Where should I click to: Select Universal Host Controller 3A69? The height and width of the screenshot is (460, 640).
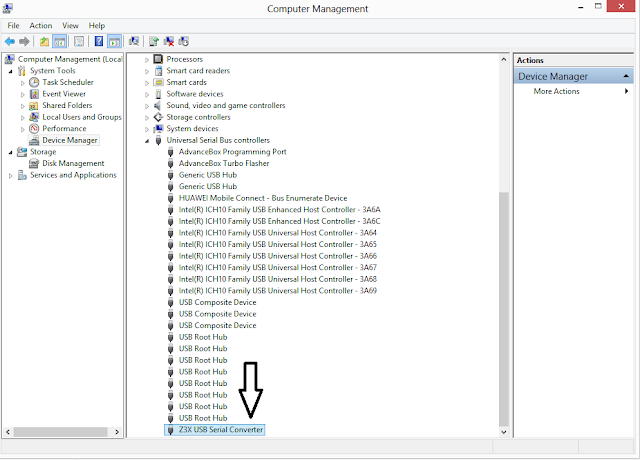point(278,291)
